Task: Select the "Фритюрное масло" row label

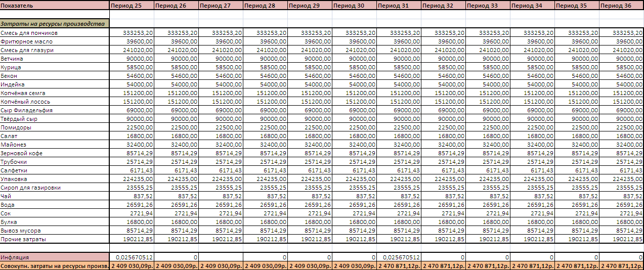Action: (x=55, y=41)
